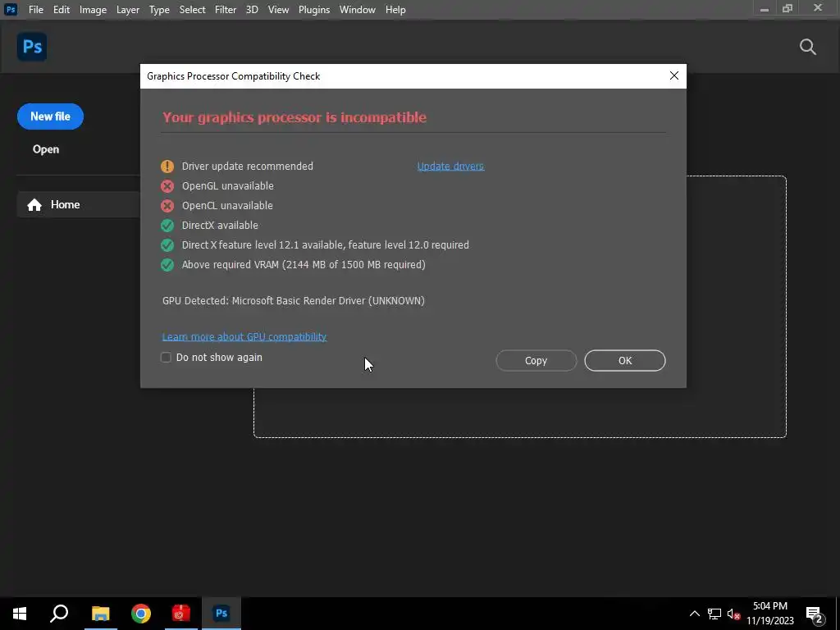840x630 pixels.
Task: Open the Windows Start menu
Action: pyautogui.click(x=20, y=614)
